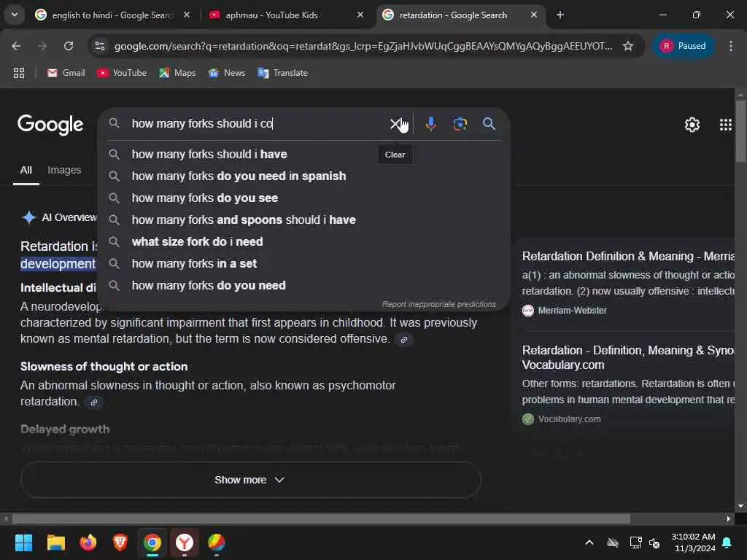
Task: Open Yandex browser from taskbar
Action: pos(185,542)
